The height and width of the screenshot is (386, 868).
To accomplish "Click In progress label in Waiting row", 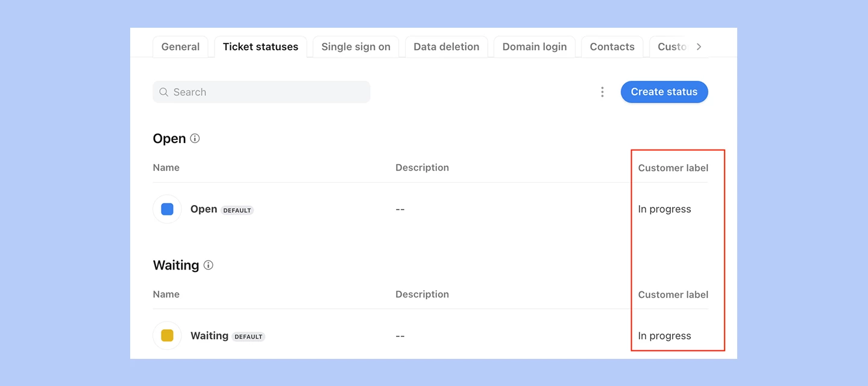I will 664,336.
